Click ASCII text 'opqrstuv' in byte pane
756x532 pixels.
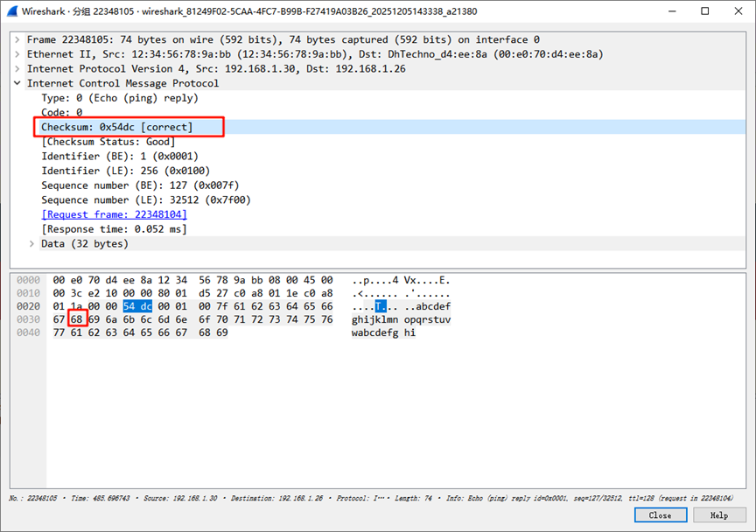click(x=427, y=319)
